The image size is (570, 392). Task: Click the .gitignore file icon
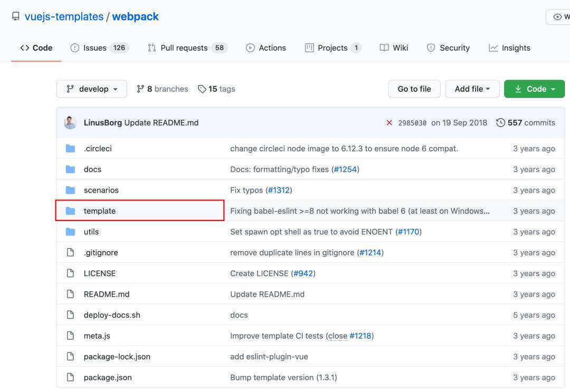click(70, 253)
